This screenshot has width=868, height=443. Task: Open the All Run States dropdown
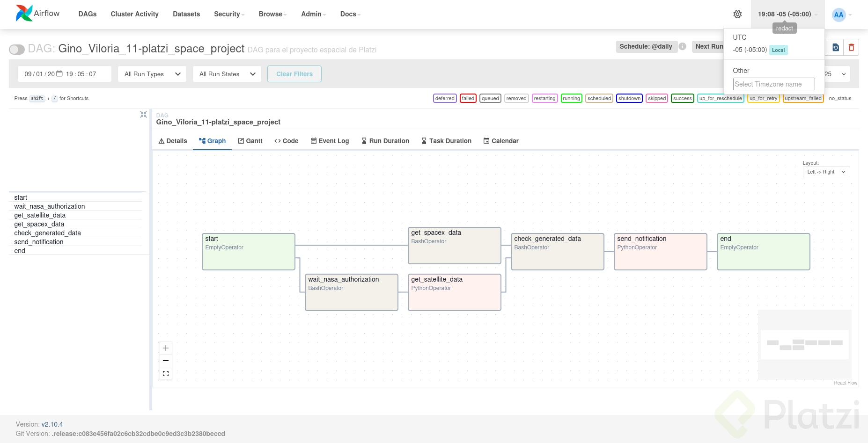point(227,74)
